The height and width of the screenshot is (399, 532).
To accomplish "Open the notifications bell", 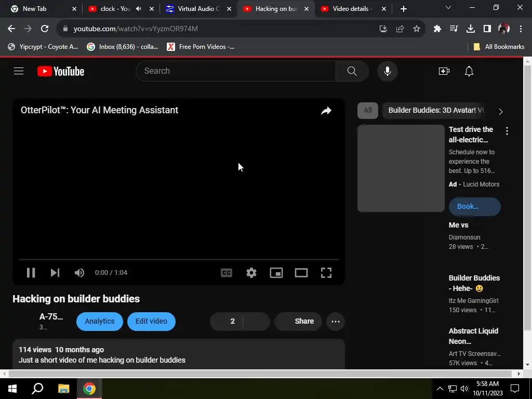I will [x=469, y=71].
